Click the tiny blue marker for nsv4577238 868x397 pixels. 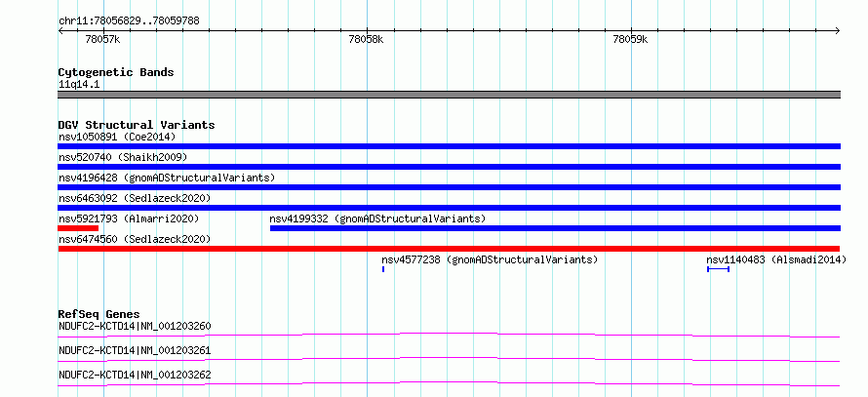point(383,269)
